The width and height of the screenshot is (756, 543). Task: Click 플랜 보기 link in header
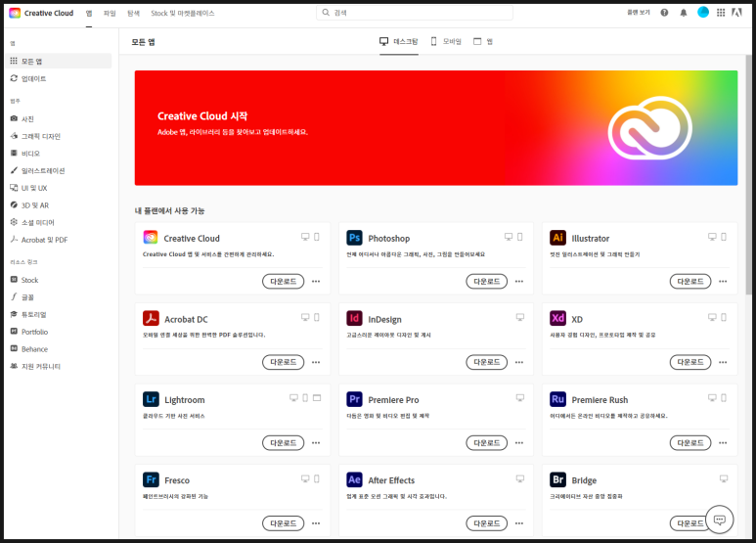click(639, 13)
